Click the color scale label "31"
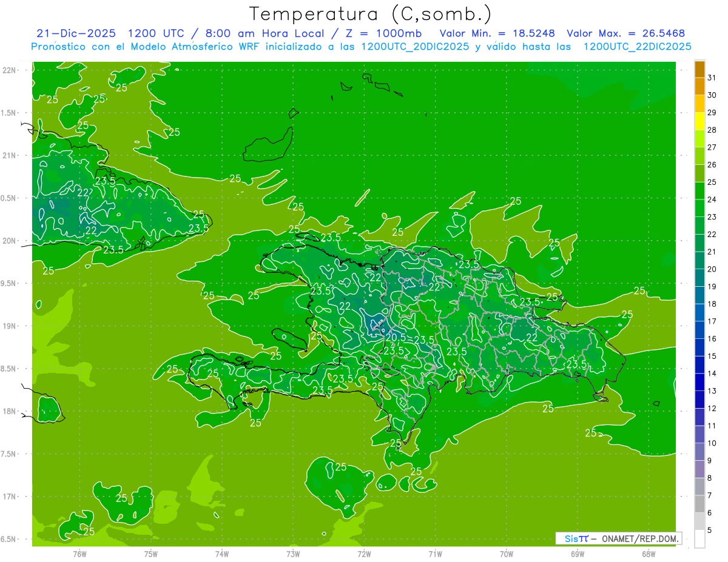 click(712, 78)
